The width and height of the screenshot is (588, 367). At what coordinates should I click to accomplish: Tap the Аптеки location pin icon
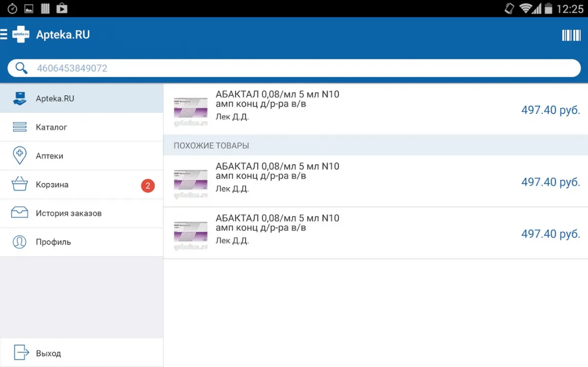19,156
